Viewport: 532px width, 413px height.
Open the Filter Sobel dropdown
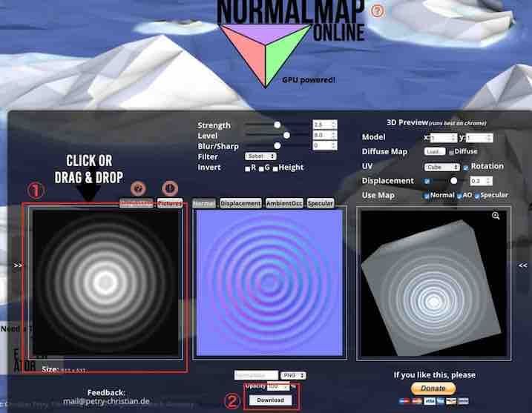tap(260, 156)
